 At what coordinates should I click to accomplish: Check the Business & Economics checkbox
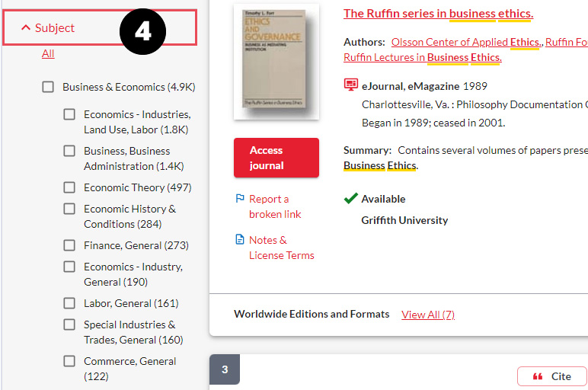48,87
